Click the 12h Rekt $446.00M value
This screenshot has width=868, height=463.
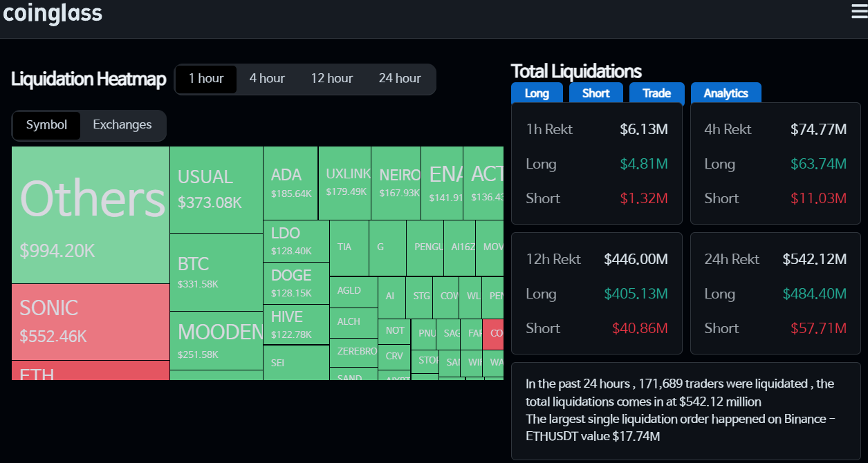(x=636, y=259)
